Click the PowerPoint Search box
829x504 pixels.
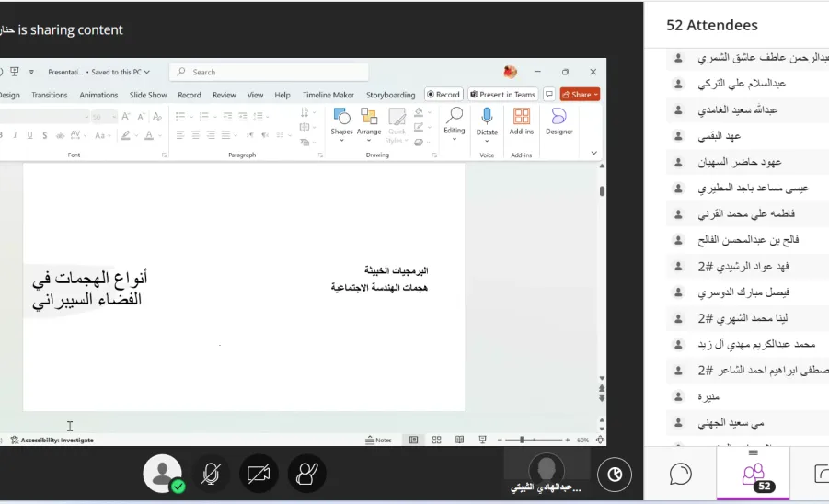tap(269, 72)
